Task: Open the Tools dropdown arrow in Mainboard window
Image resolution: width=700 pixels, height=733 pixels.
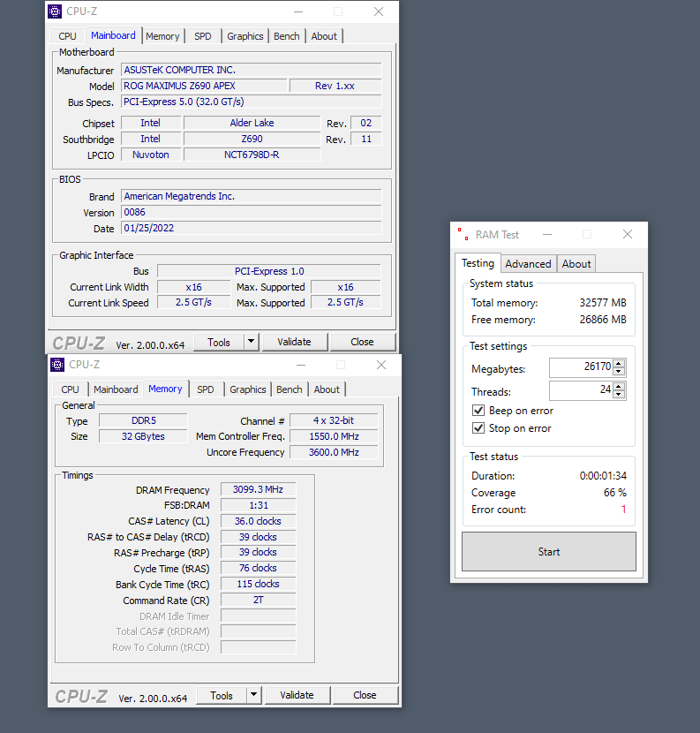Action: (251, 342)
